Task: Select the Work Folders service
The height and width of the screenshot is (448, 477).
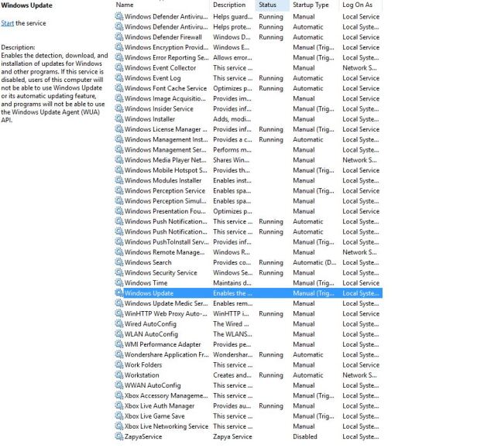Action: point(143,364)
